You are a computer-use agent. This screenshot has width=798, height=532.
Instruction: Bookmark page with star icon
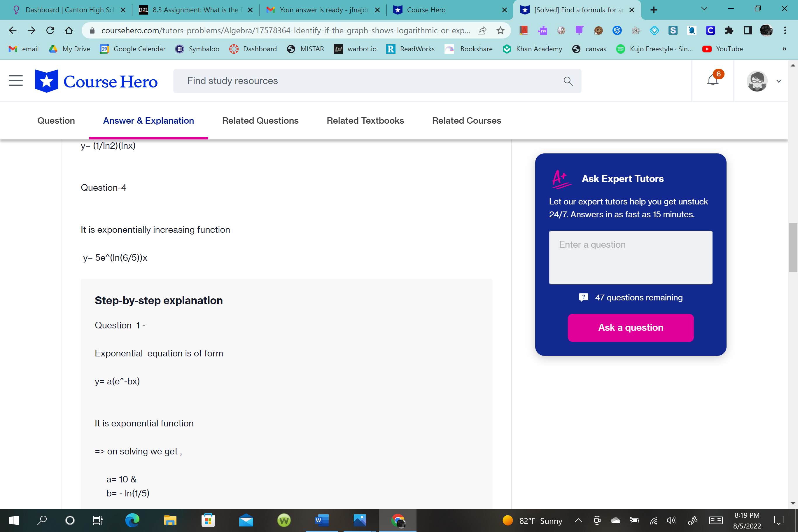[x=500, y=31]
